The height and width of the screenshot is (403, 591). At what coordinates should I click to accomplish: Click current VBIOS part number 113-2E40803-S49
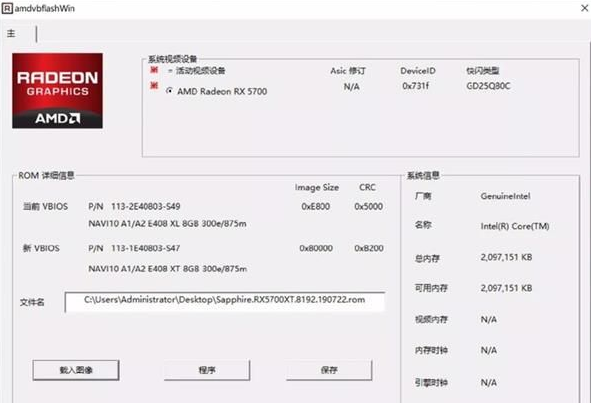[145, 207]
